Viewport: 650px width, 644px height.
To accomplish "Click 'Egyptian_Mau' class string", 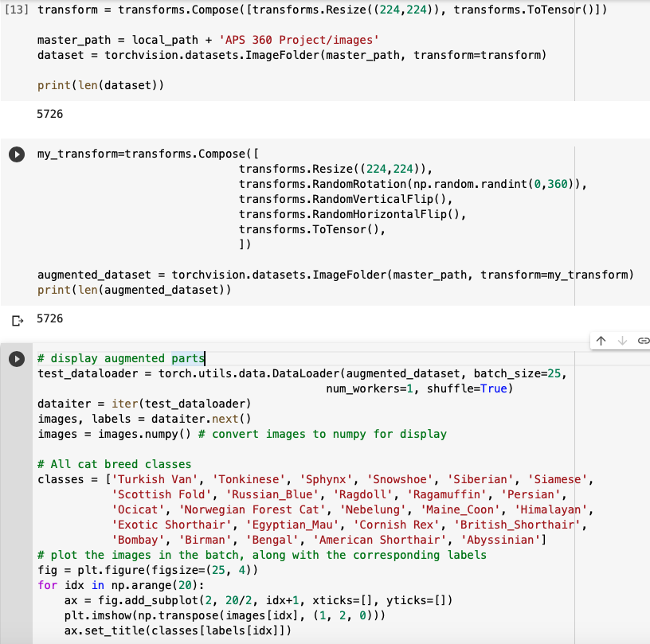I will (292, 525).
